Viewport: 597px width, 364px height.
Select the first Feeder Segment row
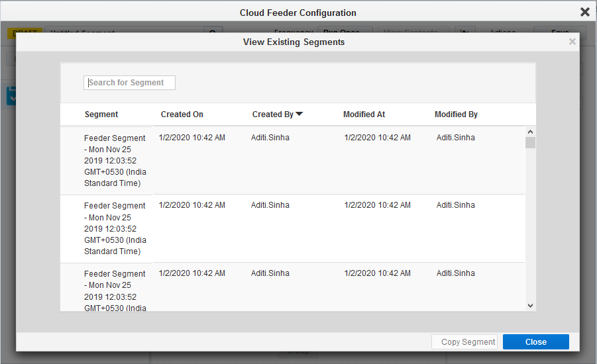[115, 160]
